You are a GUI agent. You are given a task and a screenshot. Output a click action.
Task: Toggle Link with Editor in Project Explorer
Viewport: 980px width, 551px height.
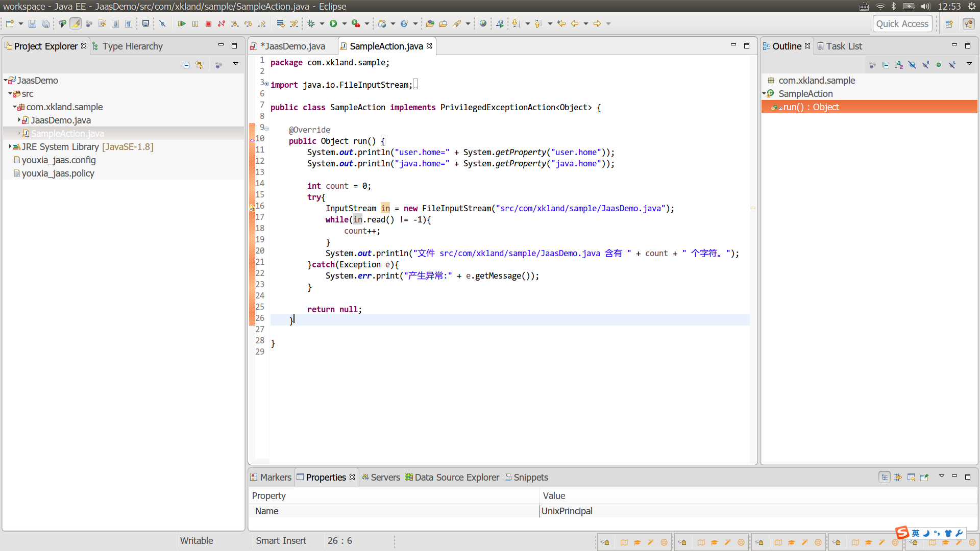pos(199,65)
